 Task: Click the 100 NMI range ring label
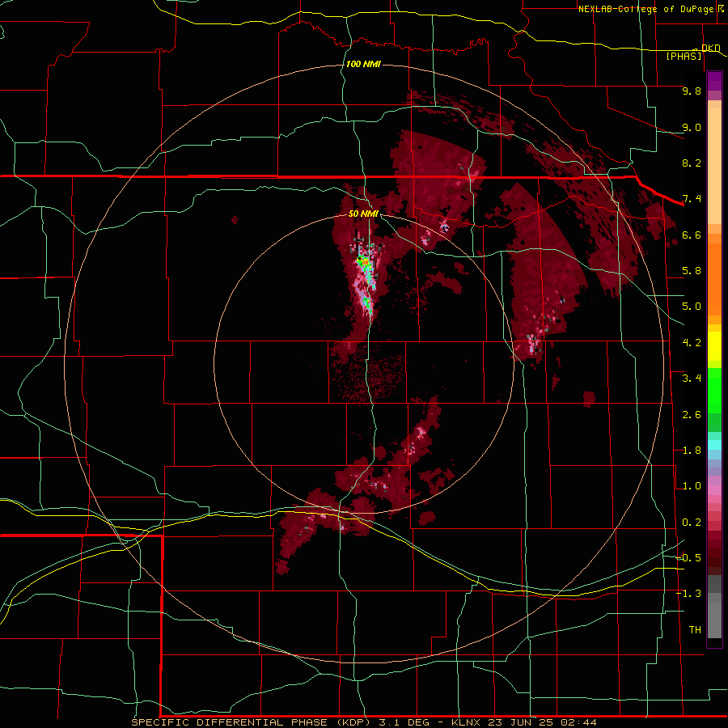tap(363, 64)
